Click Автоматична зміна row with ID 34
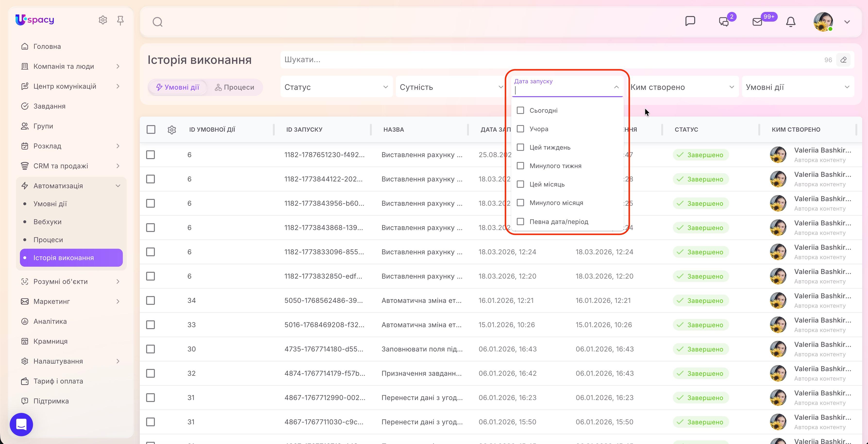 click(x=422, y=300)
